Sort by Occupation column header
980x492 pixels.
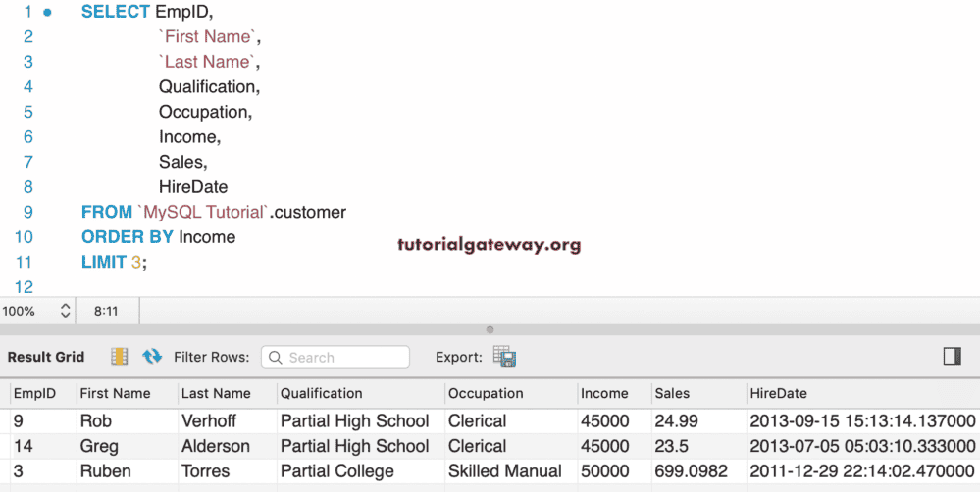point(486,393)
